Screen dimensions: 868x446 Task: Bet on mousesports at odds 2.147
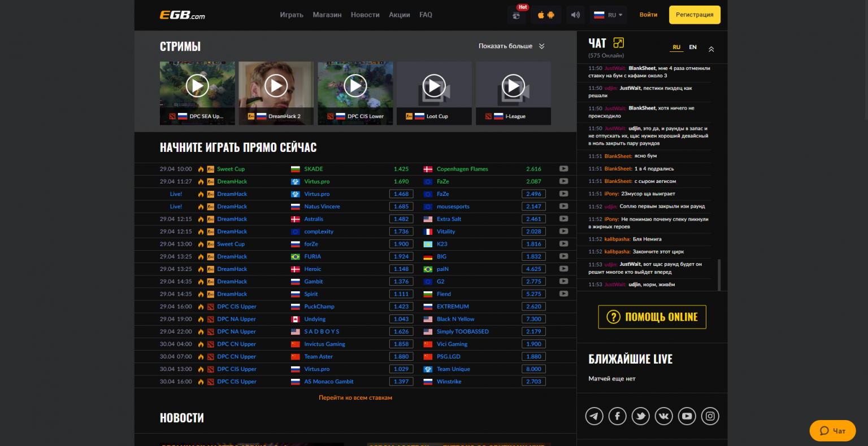(533, 206)
